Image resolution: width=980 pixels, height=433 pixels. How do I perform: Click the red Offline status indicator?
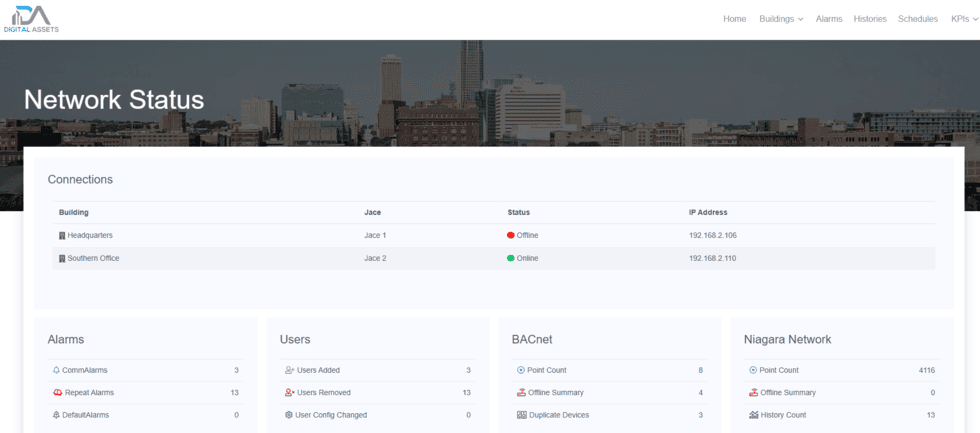(x=511, y=235)
